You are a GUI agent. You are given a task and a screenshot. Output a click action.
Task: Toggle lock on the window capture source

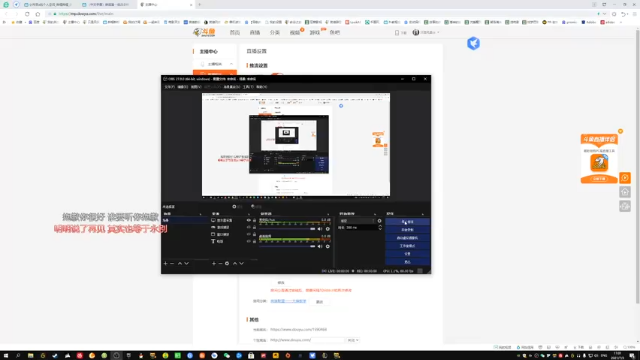click(x=254, y=234)
